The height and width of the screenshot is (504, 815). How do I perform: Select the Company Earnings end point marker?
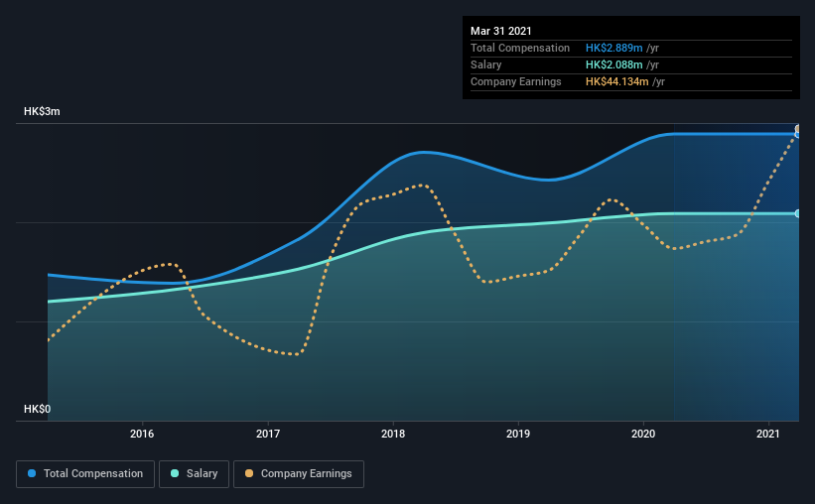click(797, 128)
